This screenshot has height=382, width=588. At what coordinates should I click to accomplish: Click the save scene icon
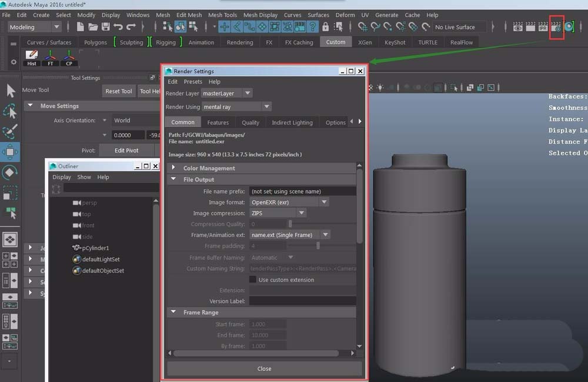pos(106,27)
